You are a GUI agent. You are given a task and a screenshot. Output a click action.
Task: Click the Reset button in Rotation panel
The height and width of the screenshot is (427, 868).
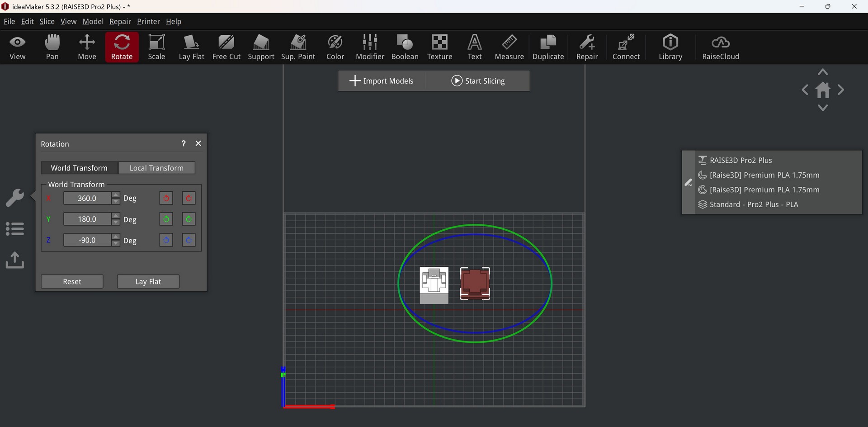pyautogui.click(x=72, y=281)
